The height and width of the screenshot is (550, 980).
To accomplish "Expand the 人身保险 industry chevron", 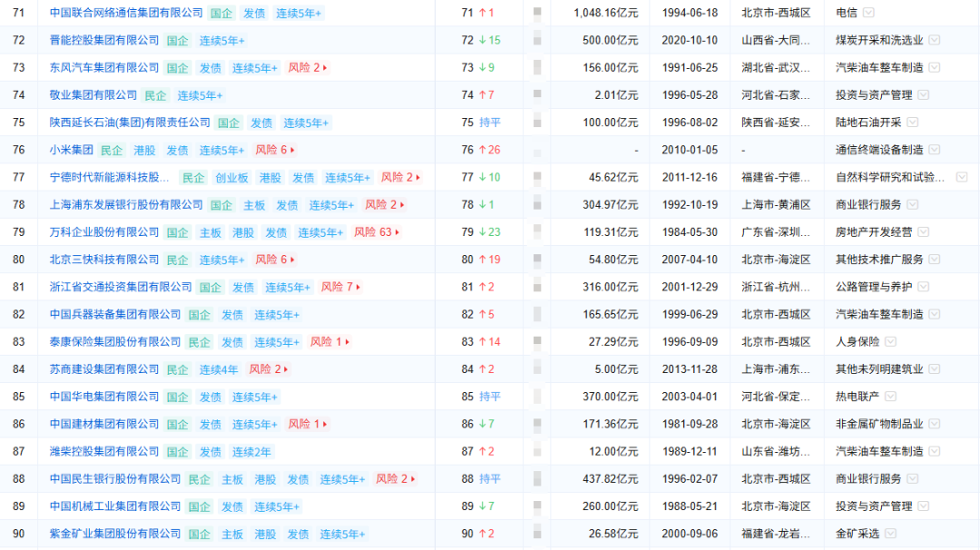I will 891,342.
